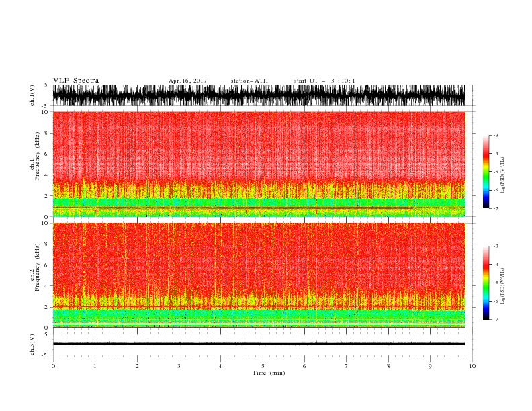Click the ch.1 PSD color scale bar
This screenshot has height=411, width=532.
tap(486, 172)
